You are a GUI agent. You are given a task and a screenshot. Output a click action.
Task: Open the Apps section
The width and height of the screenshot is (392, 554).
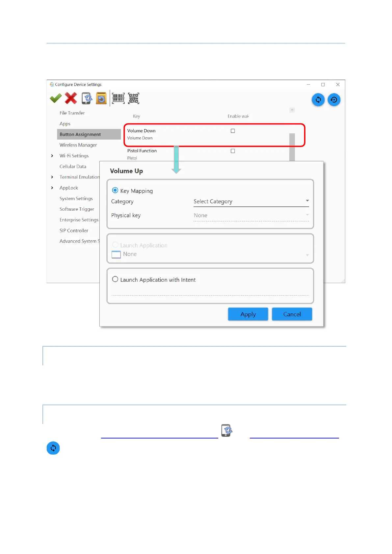(x=65, y=124)
